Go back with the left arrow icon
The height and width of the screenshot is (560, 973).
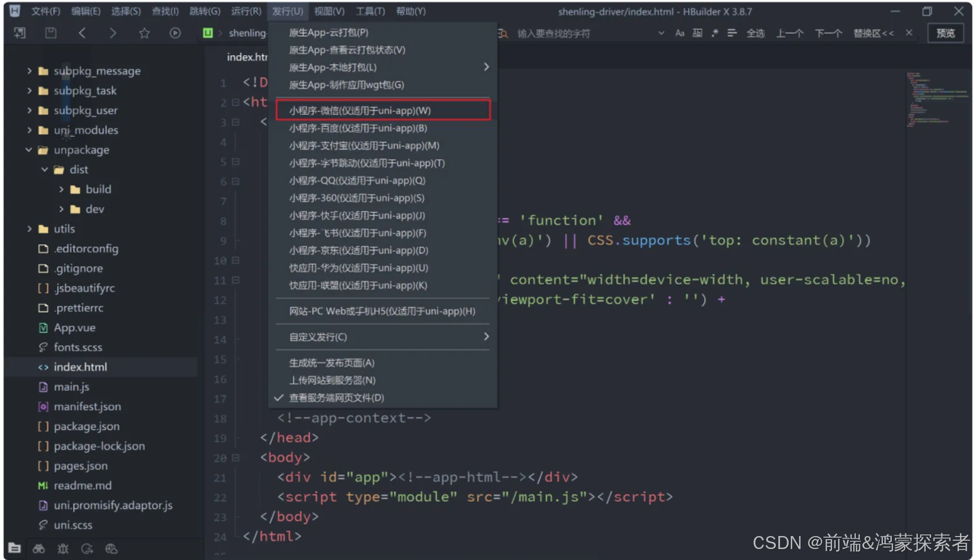[82, 33]
